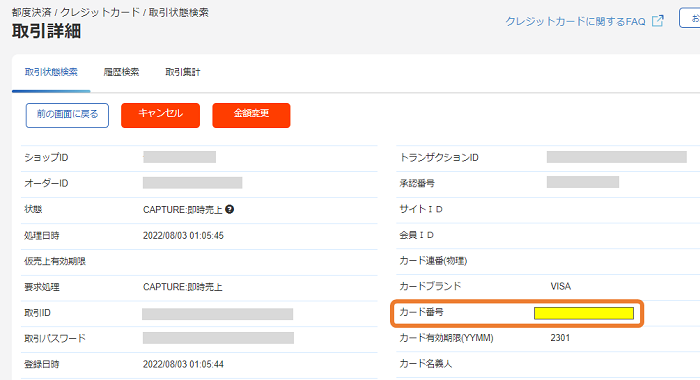The height and width of the screenshot is (380, 700).
Task: Select the オーダーID label
Action: coord(46,184)
